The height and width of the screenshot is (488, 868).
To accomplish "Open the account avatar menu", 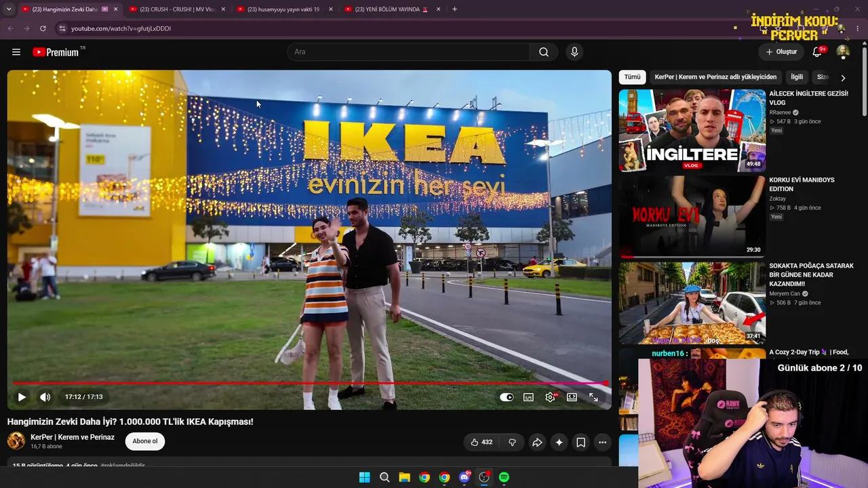I will point(843,52).
